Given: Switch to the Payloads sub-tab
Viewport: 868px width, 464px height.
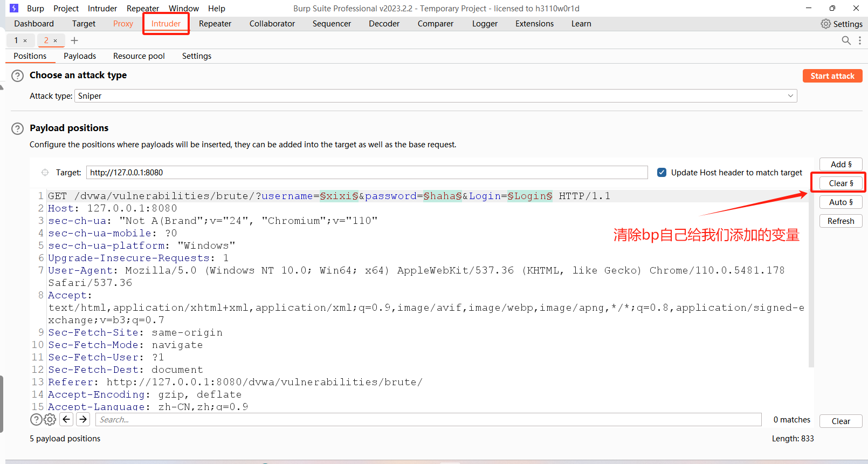Looking at the screenshot, I should click(80, 56).
